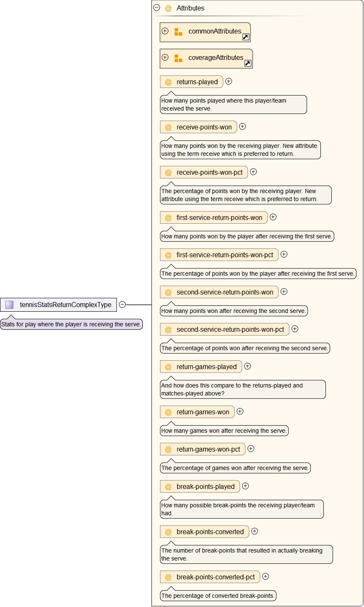Screen dimensions: 364x607
Task: Collapse the tennisStatsReturnComplexType node
Action: click(122, 305)
